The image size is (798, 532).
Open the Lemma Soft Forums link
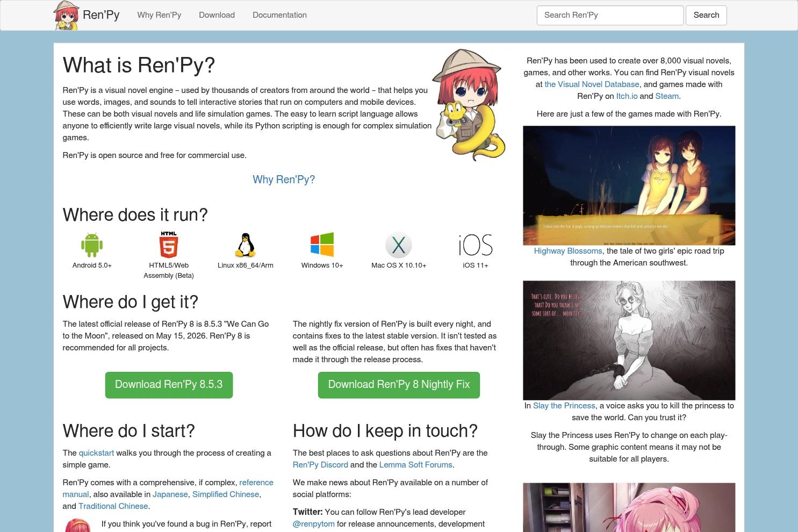tap(416, 465)
